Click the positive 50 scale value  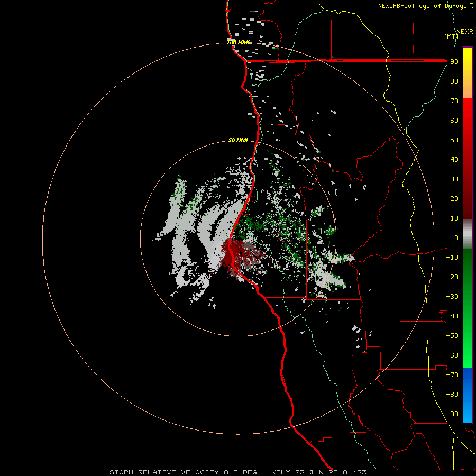click(x=454, y=140)
